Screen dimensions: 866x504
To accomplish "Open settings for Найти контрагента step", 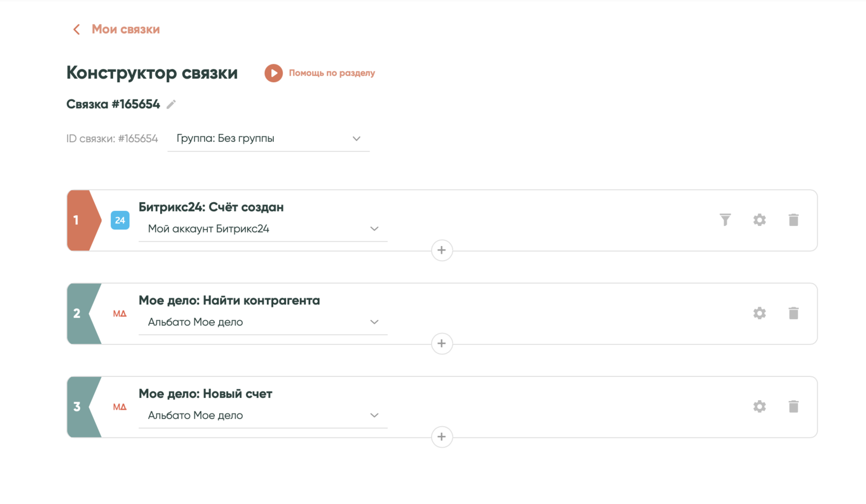I will 759,313.
